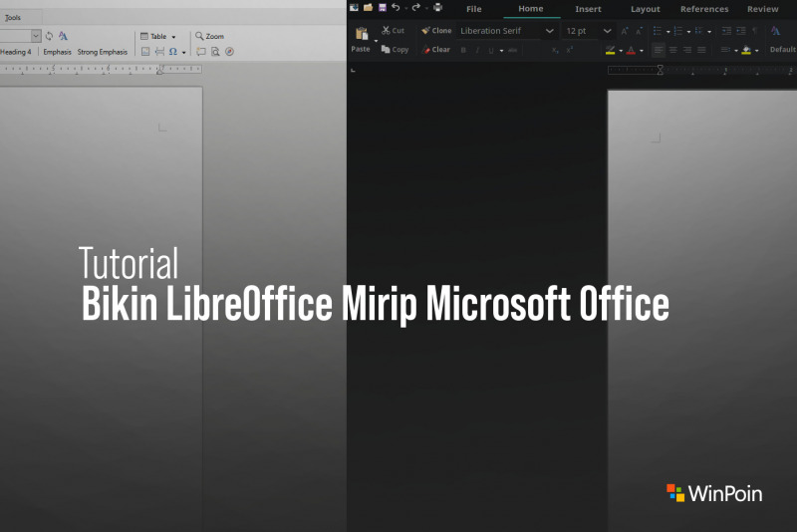Save the document with floppy icon
This screenshot has height=532, width=797.
click(x=383, y=7)
